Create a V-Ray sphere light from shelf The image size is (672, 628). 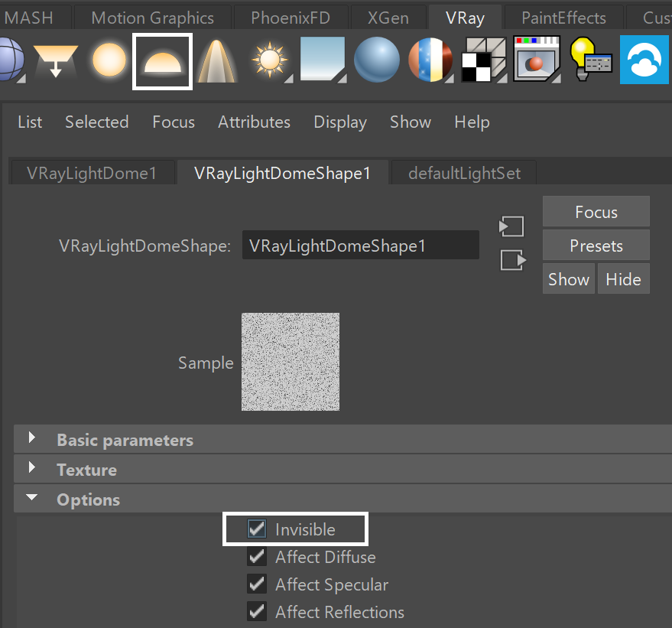pyautogui.click(x=109, y=60)
